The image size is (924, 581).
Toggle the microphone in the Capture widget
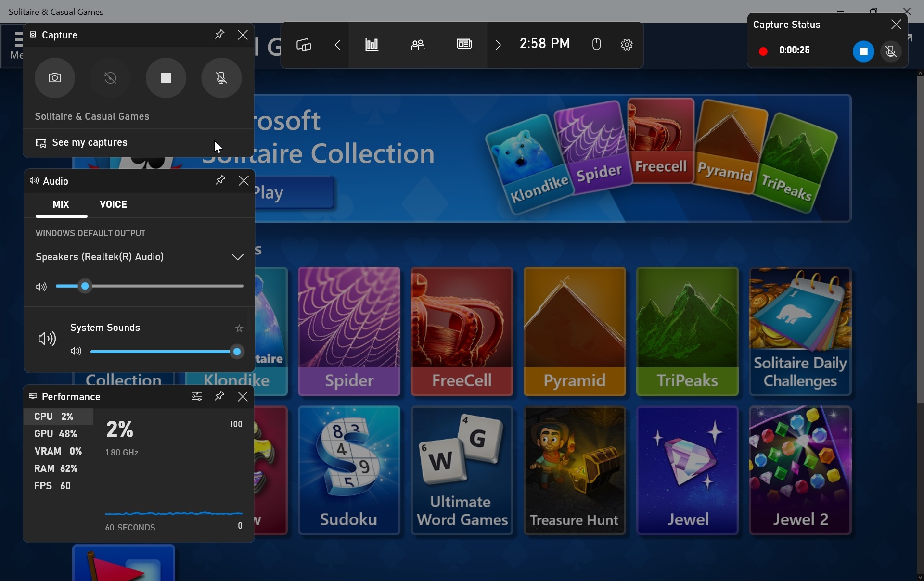(221, 78)
